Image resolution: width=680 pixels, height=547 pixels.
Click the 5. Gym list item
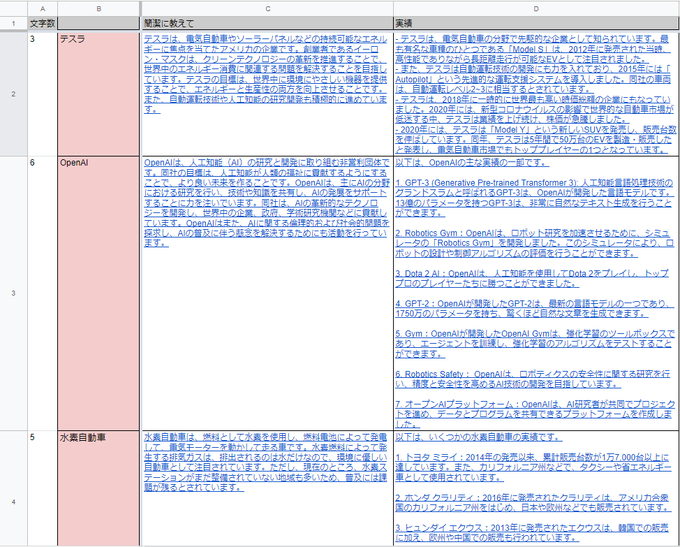[x=535, y=344]
